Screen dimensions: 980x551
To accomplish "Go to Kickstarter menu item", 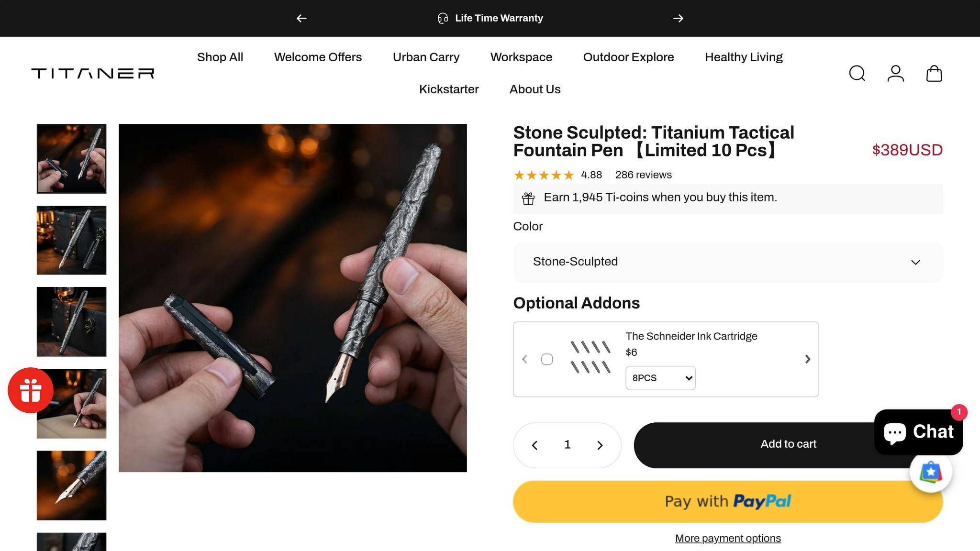I will coord(448,89).
